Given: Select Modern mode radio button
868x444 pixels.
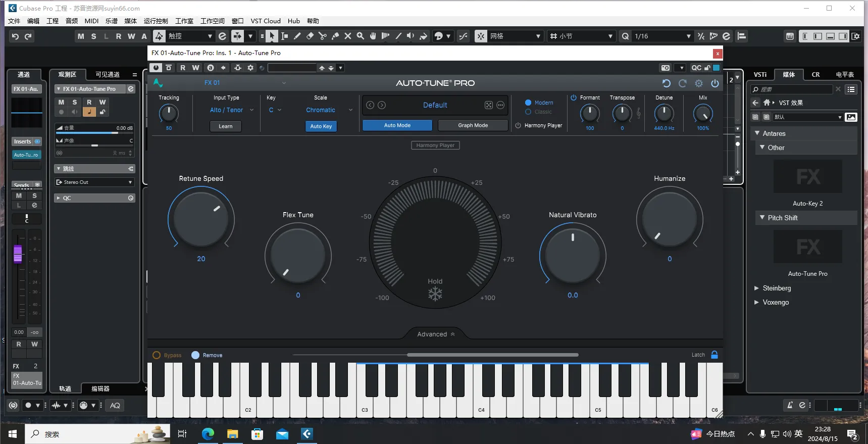Looking at the screenshot, I should point(528,103).
